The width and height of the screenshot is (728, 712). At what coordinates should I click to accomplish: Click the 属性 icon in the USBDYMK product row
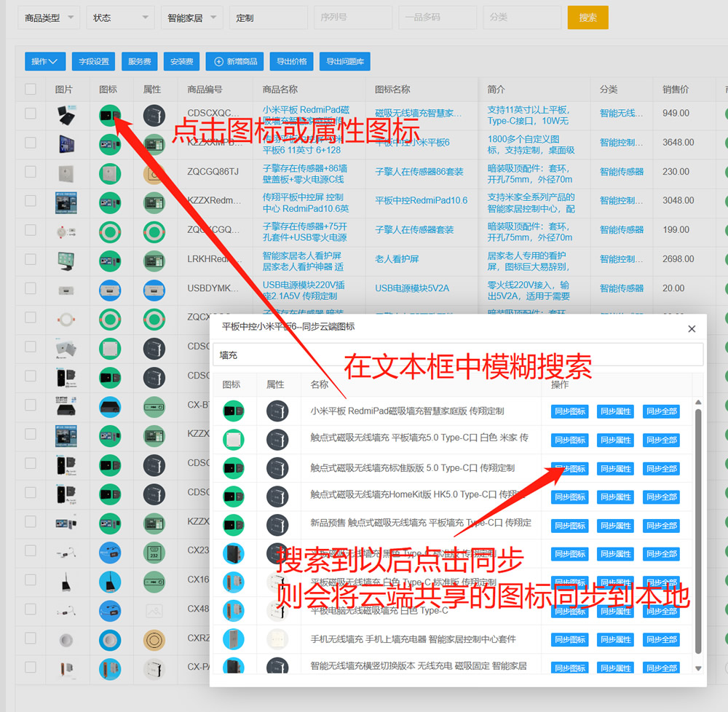pos(154,288)
